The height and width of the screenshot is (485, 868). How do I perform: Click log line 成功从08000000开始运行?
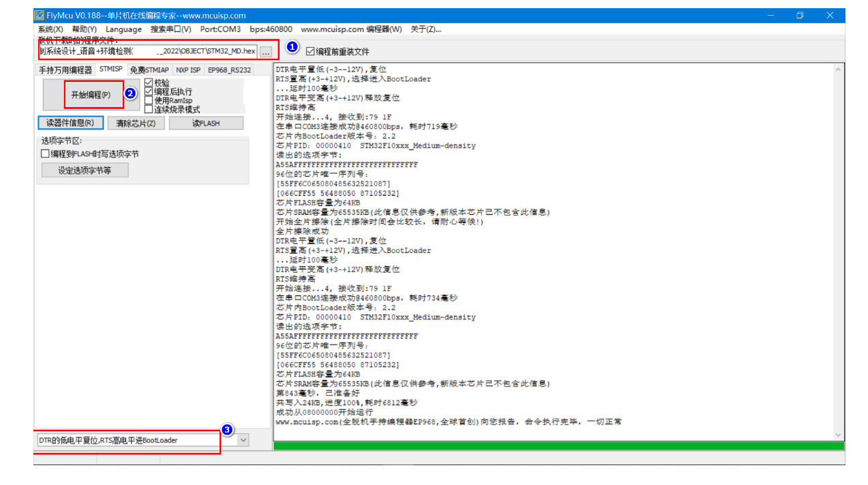tap(325, 413)
